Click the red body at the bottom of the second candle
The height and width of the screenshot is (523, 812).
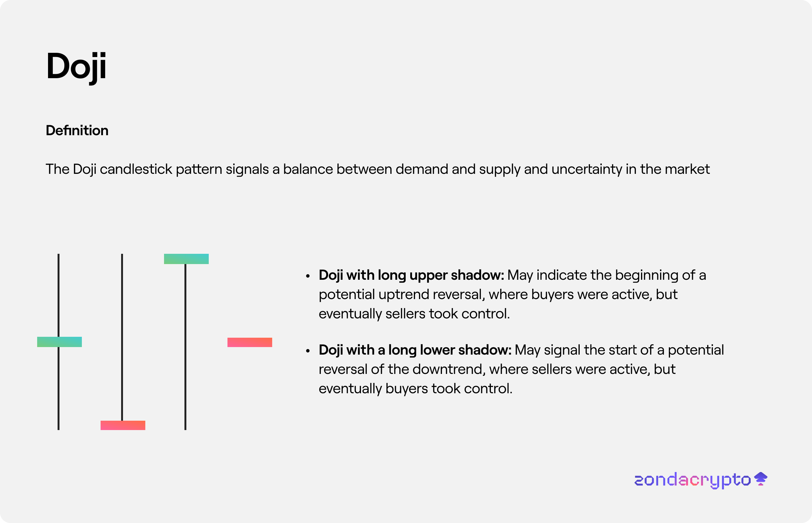(x=123, y=425)
